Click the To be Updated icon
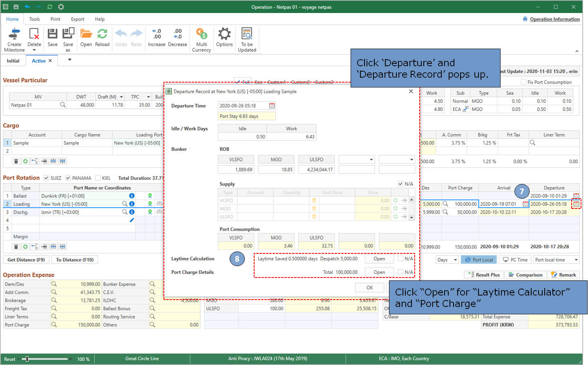The width and height of the screenshot is (588, 365). (x=247, y=34)
